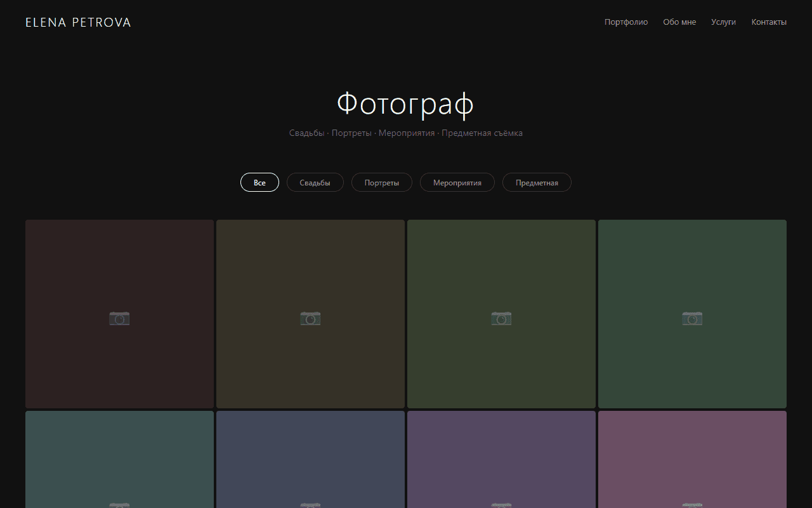Screen dimensions: 812x508
Task: Click the subtitle listing Свадьбы, Портреты, Мероприятия
Action: pyautogui.click(x=406, y=133)
